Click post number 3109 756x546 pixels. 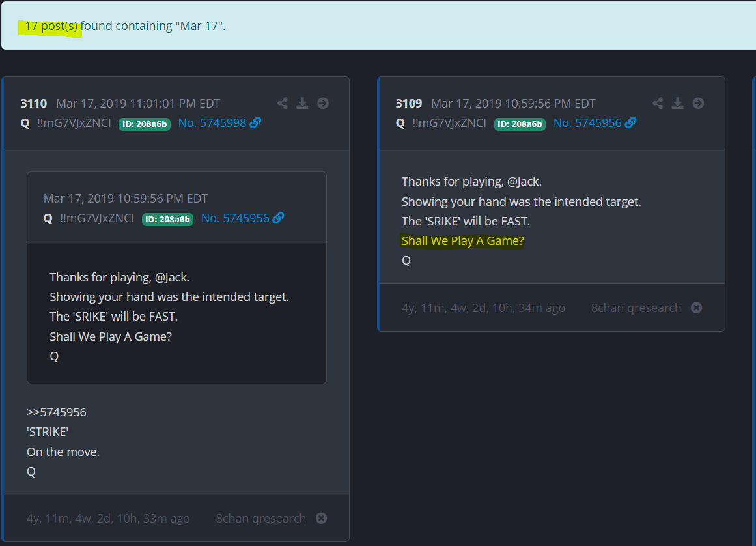click(x=409, y=103)
